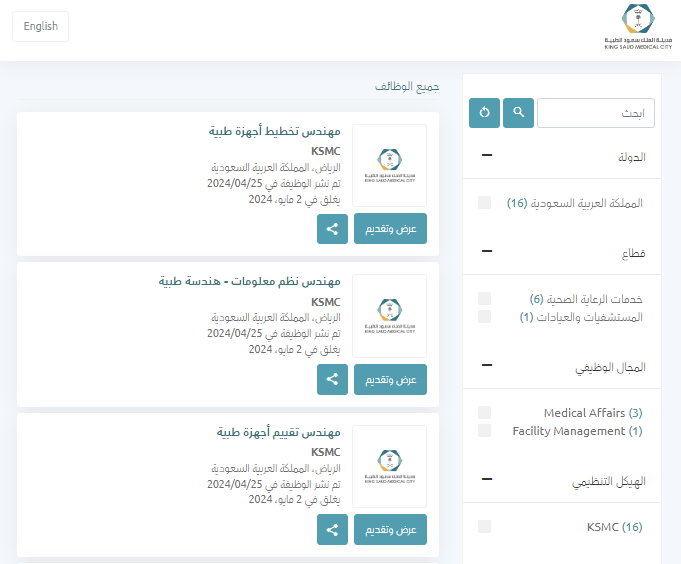Share the مهندس تخطيط أجهزة طبية job

click(332, 229)
